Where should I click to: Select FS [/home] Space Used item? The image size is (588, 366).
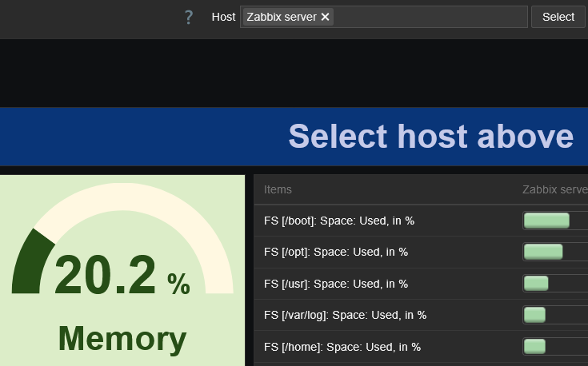(342, 347)
